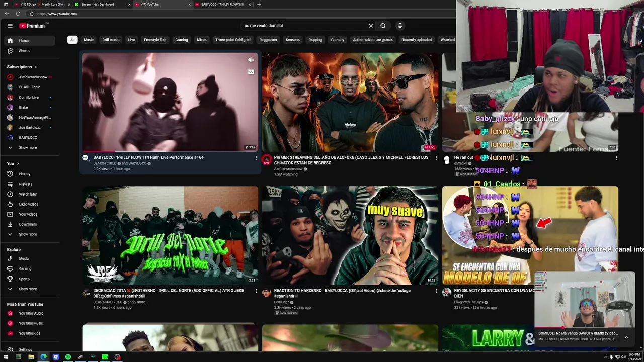Screen dimensions: 644x362
Task: Open Playlists in the sidebar
Action: (30, 184)
